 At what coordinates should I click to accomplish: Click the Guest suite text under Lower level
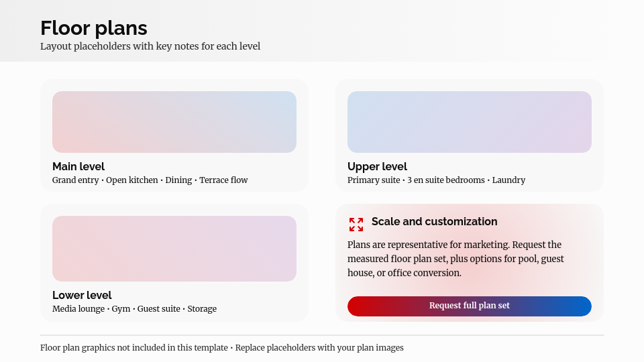(159, 309)
